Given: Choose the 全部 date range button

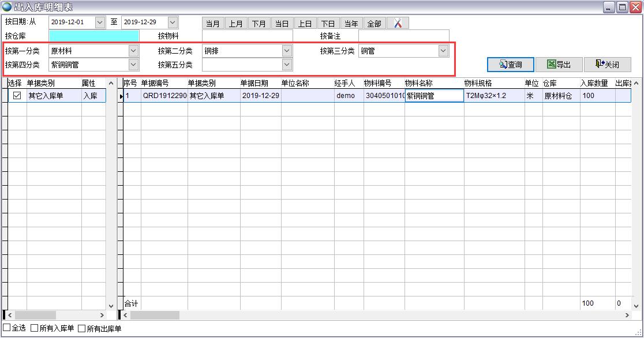Looking at the screenshot, I should [374, 24].
